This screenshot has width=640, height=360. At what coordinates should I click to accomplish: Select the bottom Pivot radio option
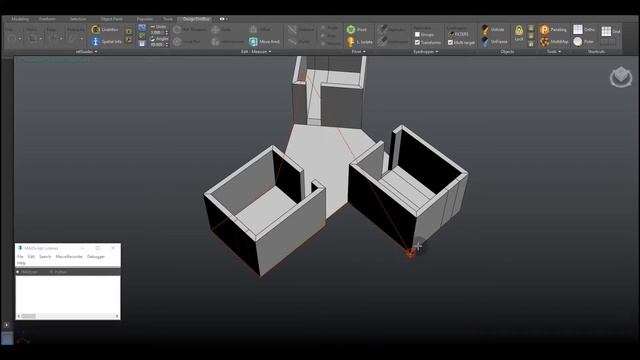tap(323, 43)
